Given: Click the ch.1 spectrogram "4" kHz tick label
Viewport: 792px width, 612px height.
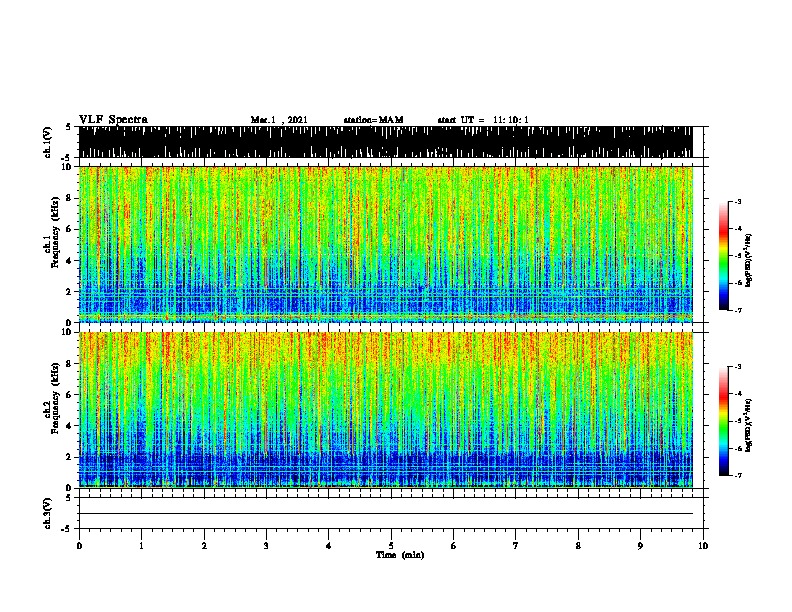Looking at the screenshot, I should click(x=70, y=261).
